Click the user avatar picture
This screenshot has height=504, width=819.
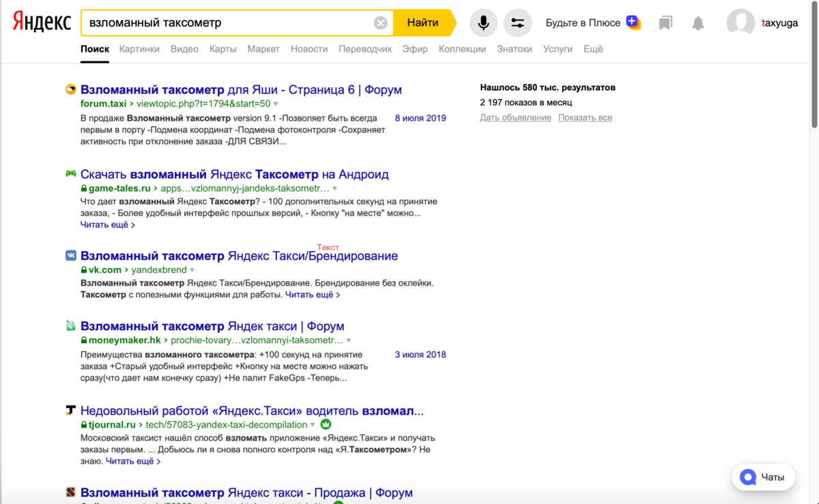(741, 23)
